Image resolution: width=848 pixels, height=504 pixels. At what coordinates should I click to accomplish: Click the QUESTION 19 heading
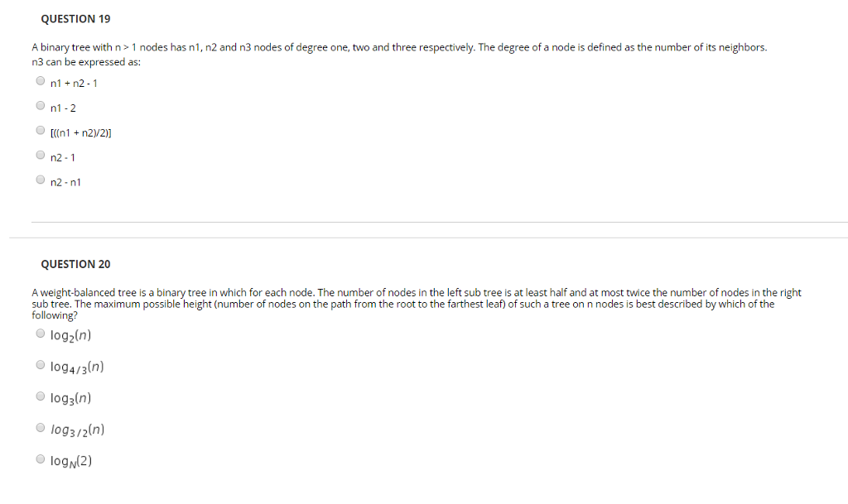point(75,19)
